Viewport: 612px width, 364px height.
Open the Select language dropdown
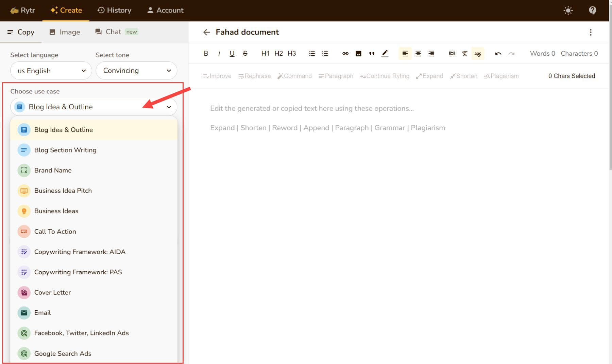(51, 71)
